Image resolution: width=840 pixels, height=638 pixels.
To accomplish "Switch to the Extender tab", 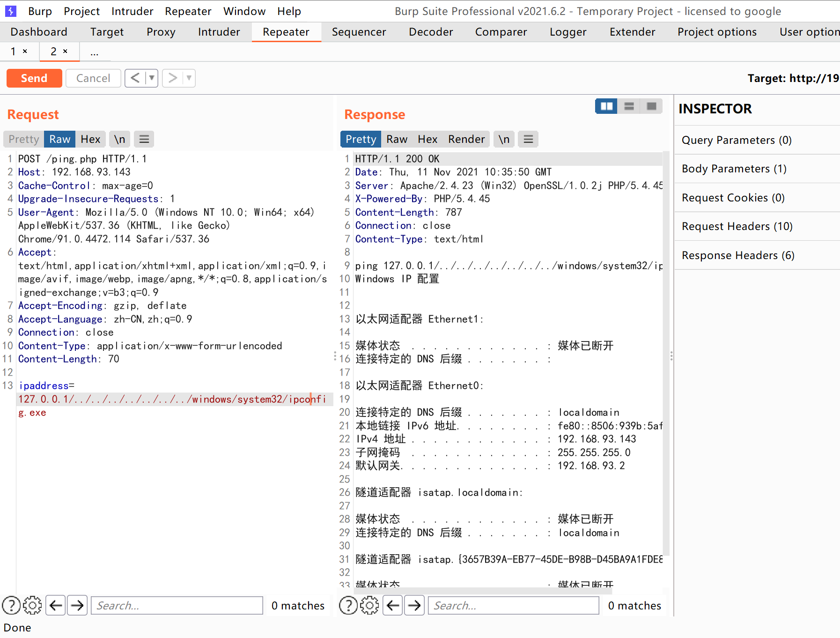I will click(632, 32).
